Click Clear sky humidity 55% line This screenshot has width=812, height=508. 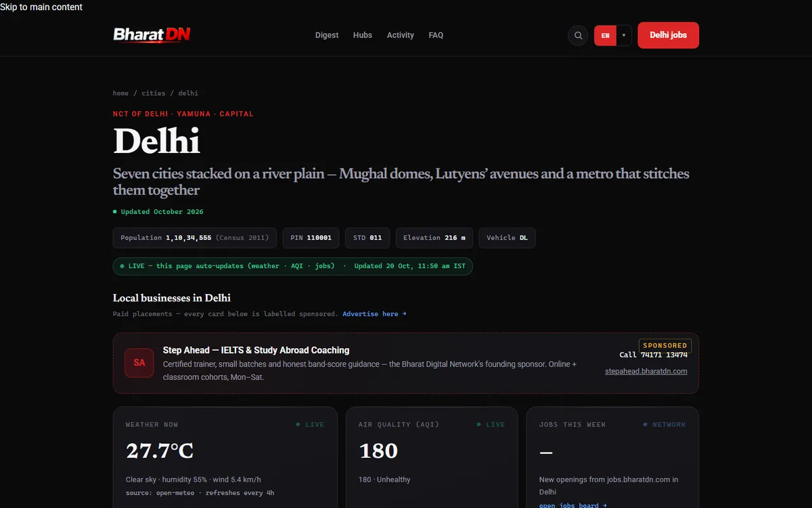(194, 480)
